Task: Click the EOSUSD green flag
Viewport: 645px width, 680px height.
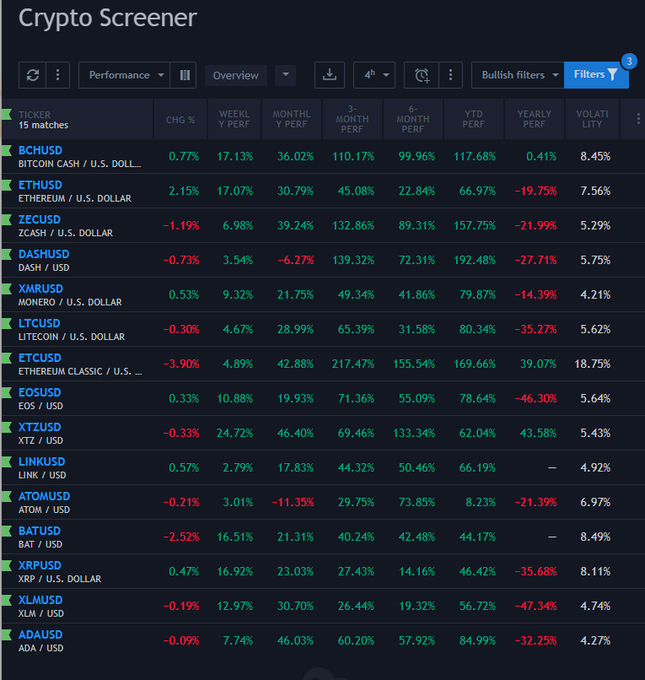Action: click(x=7, y=393)
